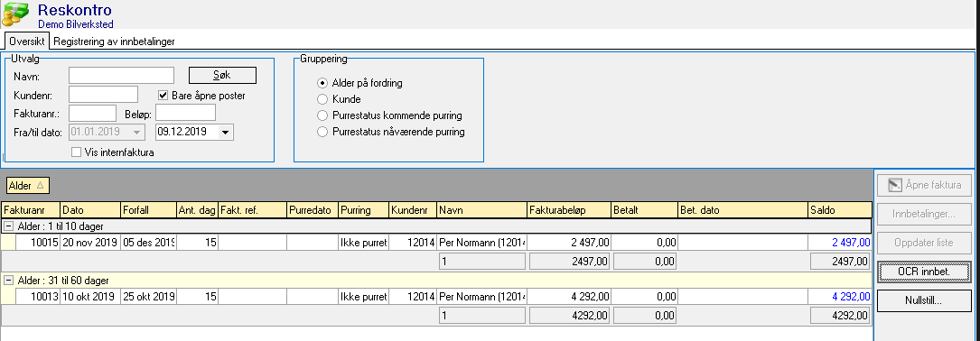Click into the Navn input field

pyautogui.click(x=121, y=76)
